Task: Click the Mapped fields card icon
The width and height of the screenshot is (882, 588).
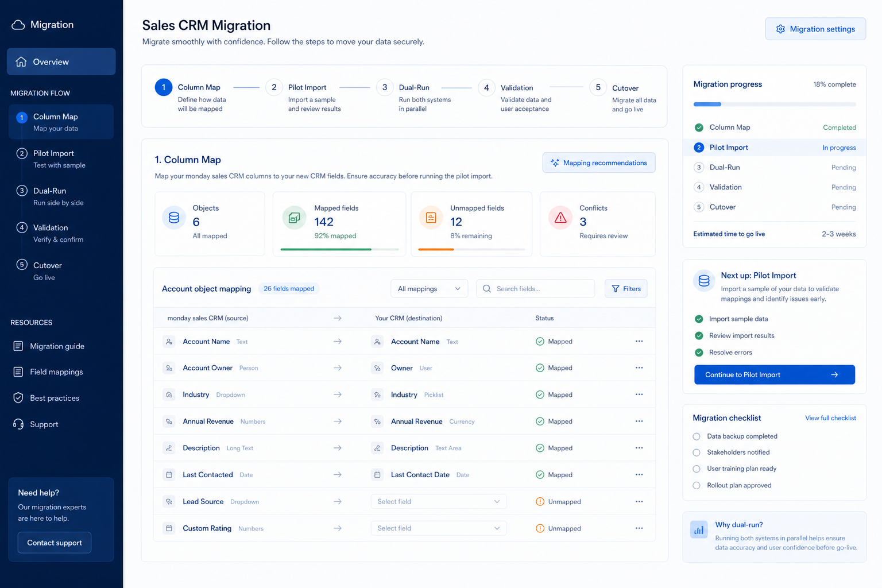Action: coord(294,218)
